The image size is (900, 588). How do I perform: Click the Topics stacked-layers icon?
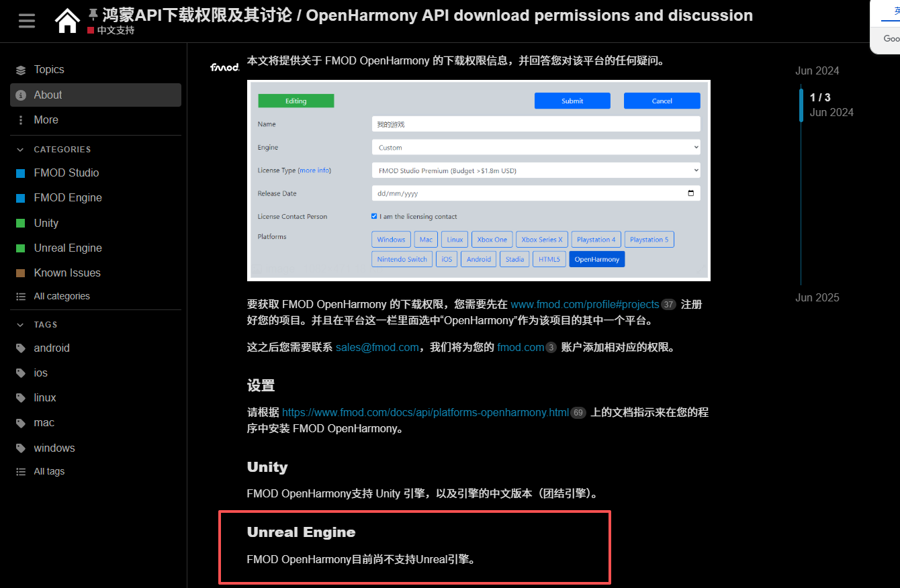[21, 70]
